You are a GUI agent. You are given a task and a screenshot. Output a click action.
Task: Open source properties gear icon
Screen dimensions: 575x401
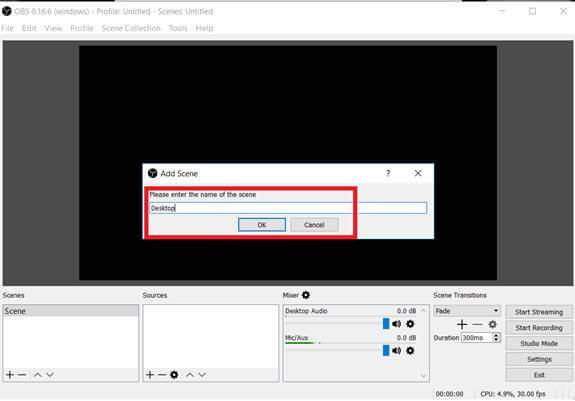[174, 375]
